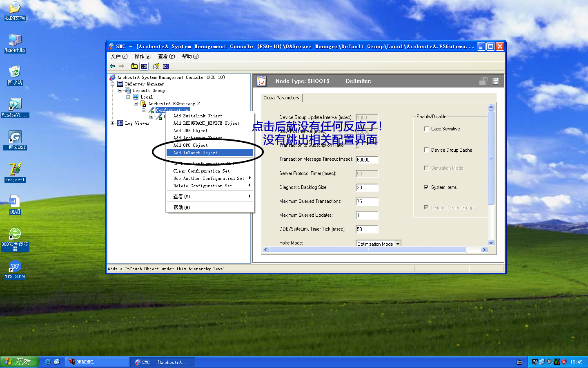The image size is (588, 368).
Task: Select the Global Parameters tab
Action: coord(281,98)
